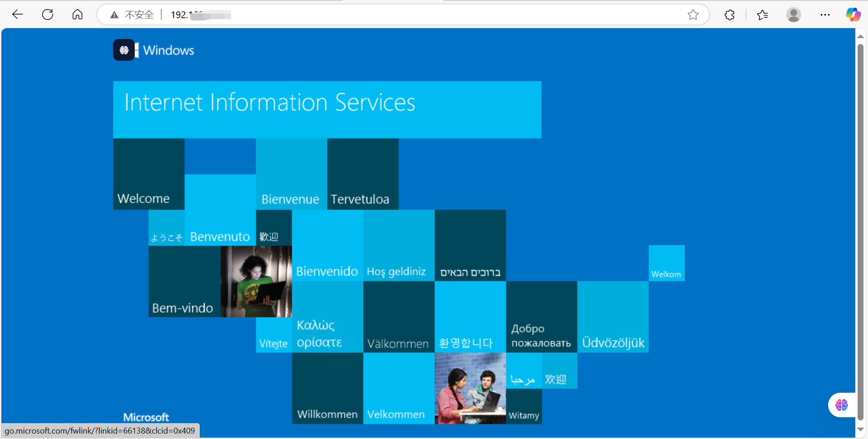Image resolution: width=868 pixels, height=439 pixels.
Task: Click the Microsoft text at page bottom
Action: click(x=146, y=417)
